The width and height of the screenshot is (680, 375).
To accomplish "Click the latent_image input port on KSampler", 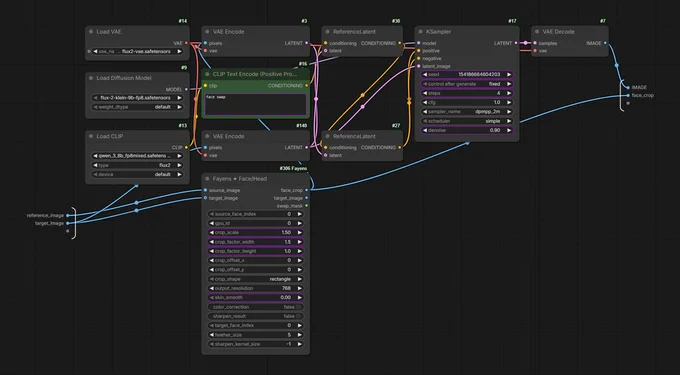I will pyautogui.click(x=418, y=66).
